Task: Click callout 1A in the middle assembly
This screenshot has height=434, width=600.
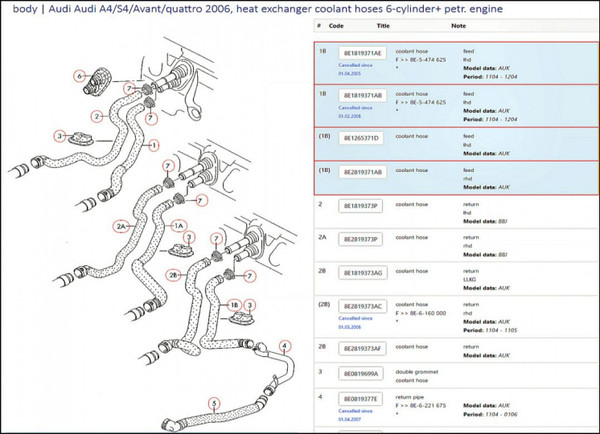Action: click(x=180, y=226)
